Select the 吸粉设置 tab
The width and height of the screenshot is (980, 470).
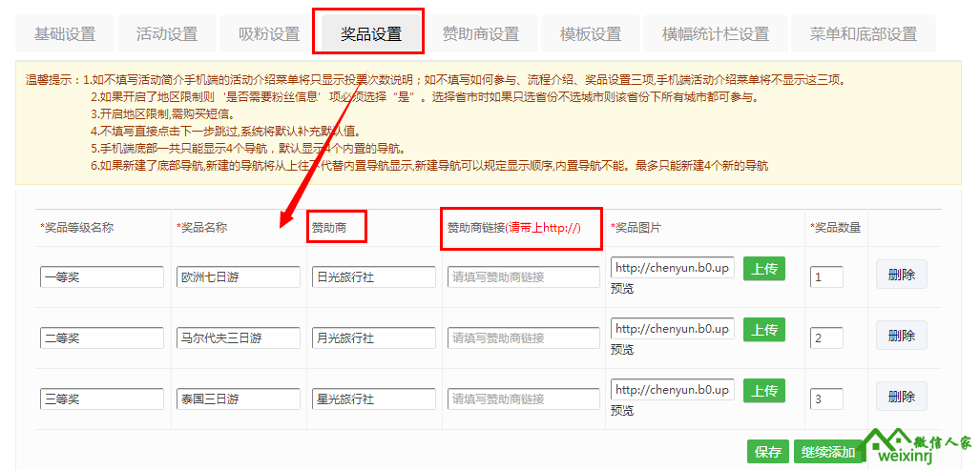tap(269, 34)
